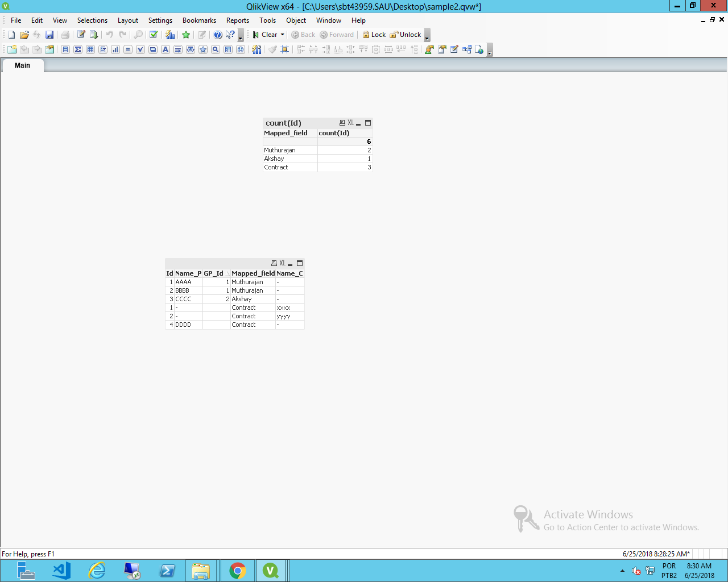Screen dimensions: 728x582
Task: Create a new Chart object
Action: coord(115,49)
